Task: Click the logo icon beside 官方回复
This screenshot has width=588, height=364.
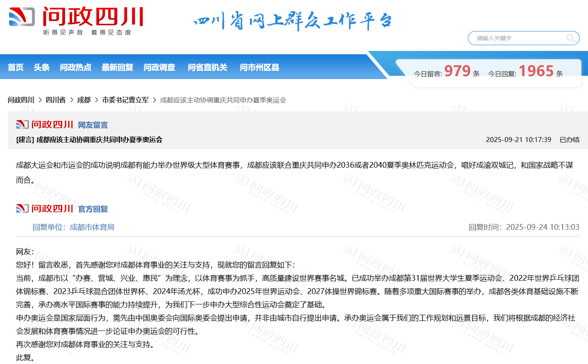Action: 22,209
